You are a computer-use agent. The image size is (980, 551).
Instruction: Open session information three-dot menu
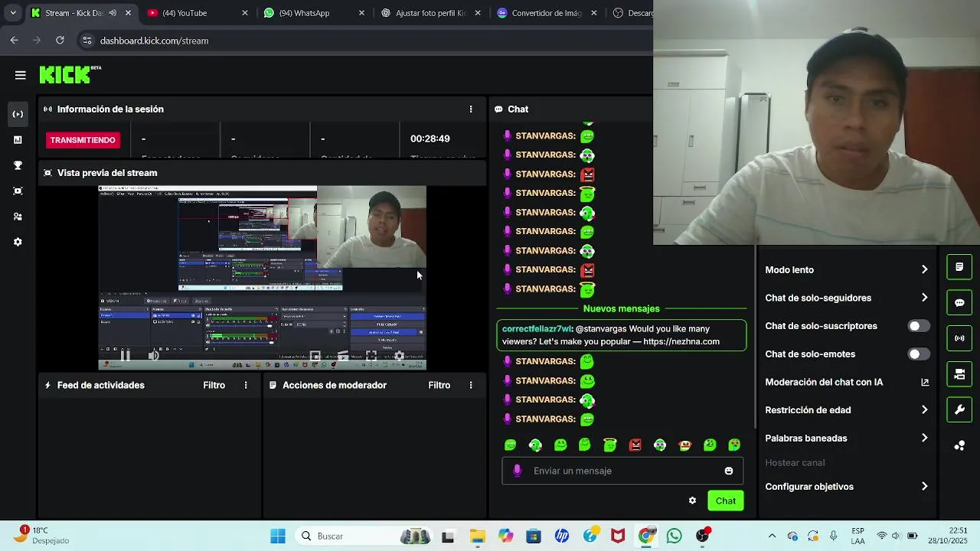(471, 109)
